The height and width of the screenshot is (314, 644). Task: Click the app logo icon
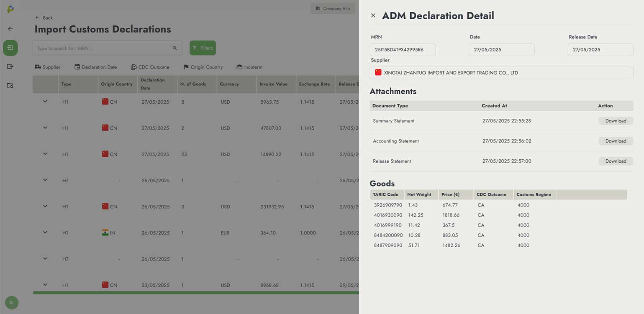point(10,9)
